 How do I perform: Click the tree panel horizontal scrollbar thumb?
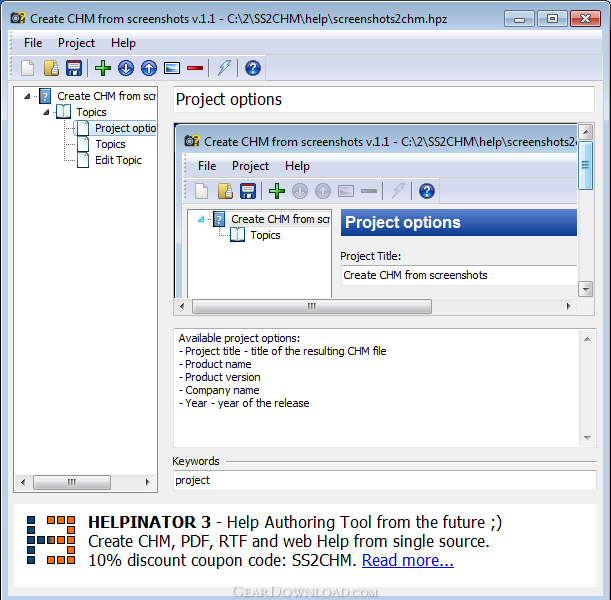[x=72, y=482]
